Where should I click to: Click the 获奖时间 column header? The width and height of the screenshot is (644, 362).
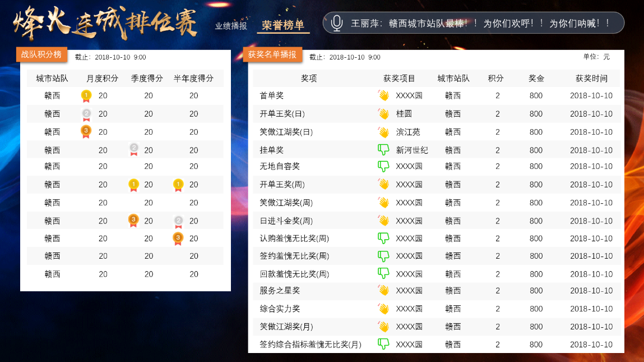591,78
